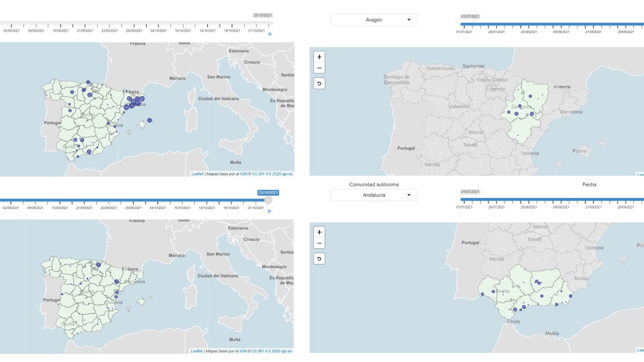Click the 01/07/2021 value label above the Andalucía slider
The width and height of the screenshot is (644, 362).
pyautogui.click(x=470, y=191)
